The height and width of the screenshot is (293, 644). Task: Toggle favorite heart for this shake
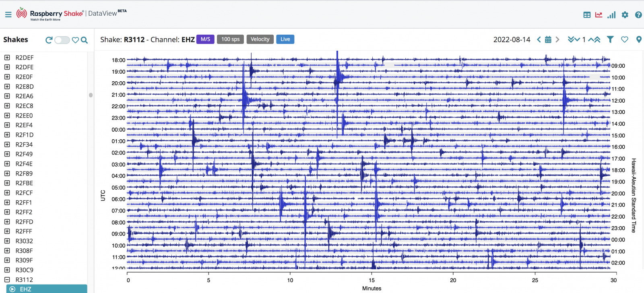point(624,39)
